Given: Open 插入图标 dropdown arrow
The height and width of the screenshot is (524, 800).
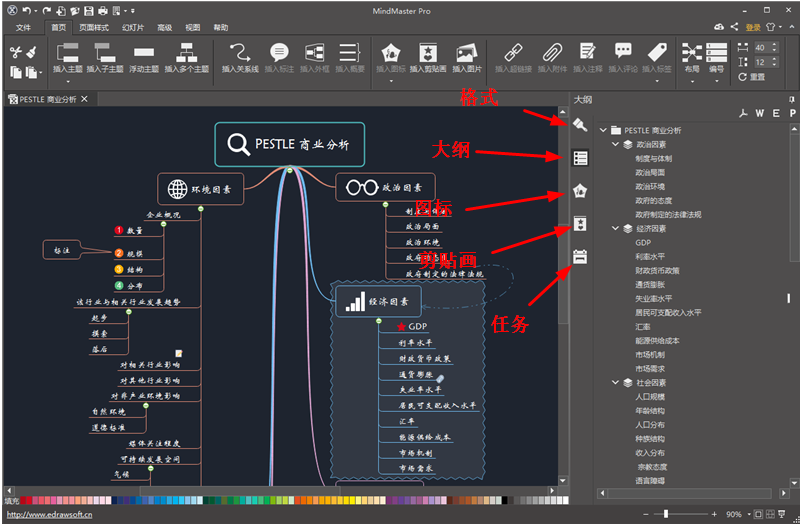Looking at the screenshot, I should tap(391, 81).
